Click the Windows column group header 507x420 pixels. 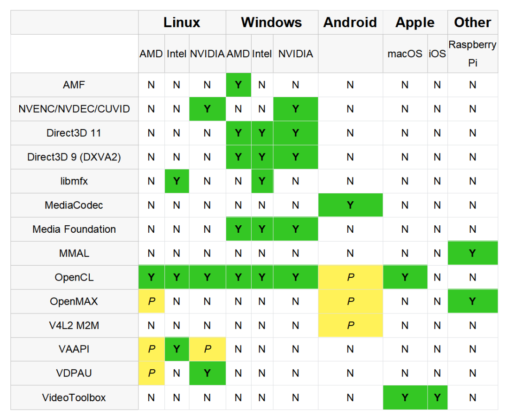[271, 23]
